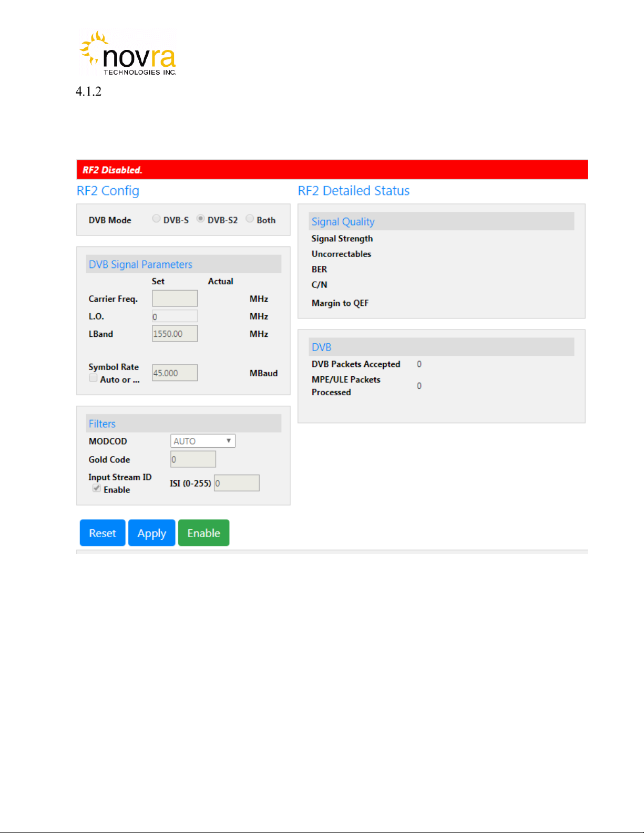
Task: Click the Margin to QEF label
Action: [x=340, y=303]
